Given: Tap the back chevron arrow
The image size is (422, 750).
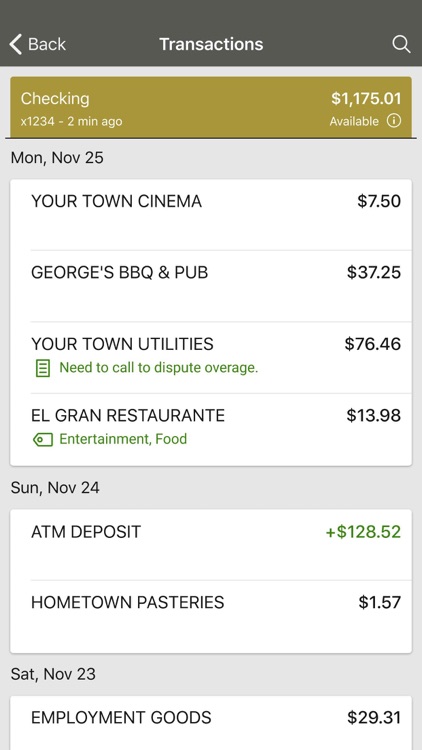Looking at the screenshot, I should [15, 44].
